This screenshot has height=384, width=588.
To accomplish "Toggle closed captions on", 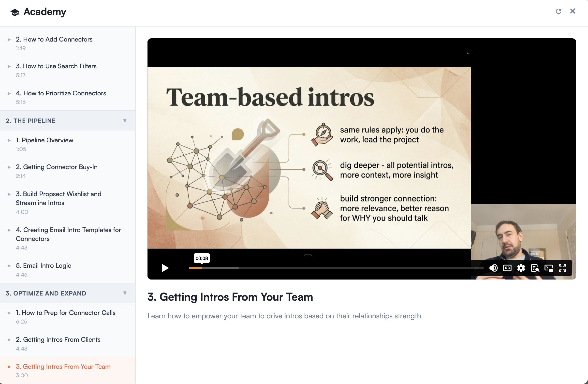I will pos(507,268).
